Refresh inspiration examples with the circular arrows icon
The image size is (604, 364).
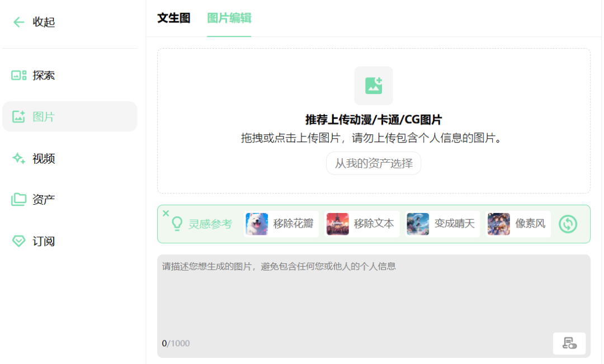[568, 224]
